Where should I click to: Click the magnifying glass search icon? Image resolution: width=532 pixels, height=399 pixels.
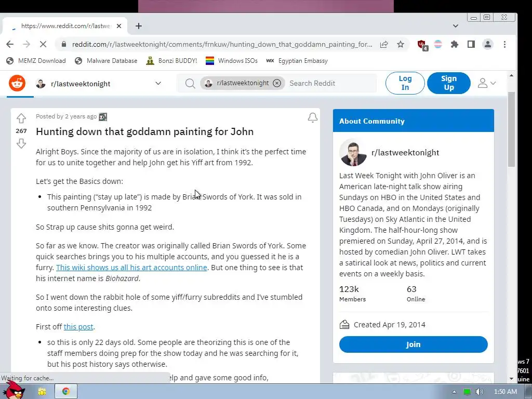pos(190,84)
